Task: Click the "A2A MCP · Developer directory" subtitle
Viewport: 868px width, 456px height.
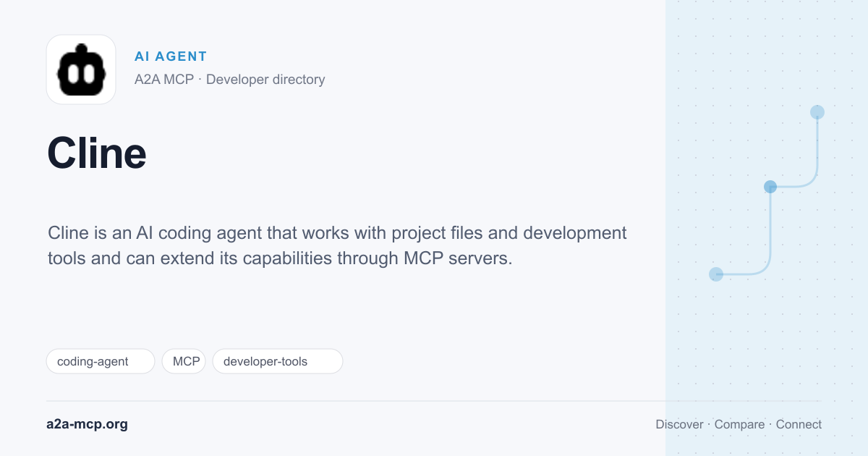Action: pyautogui.click(x=229, y=80)
